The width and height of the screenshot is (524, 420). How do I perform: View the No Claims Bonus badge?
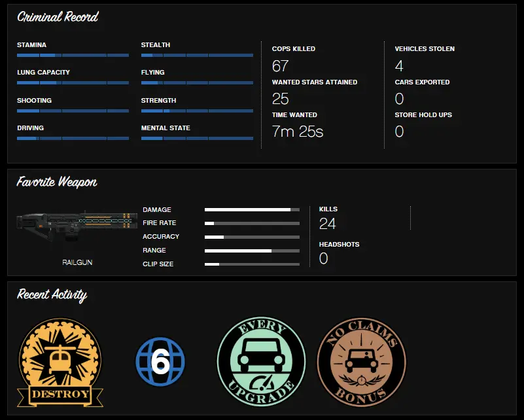(362, 362)
